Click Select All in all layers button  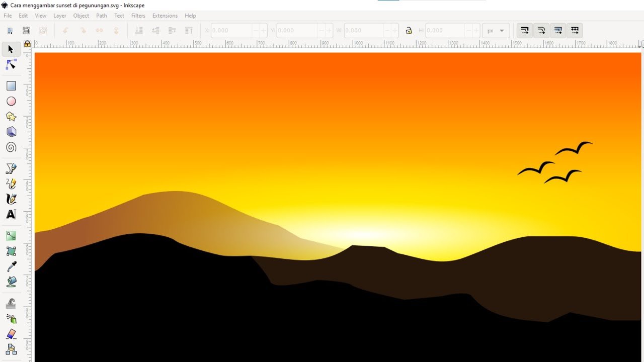pos(26,31)
